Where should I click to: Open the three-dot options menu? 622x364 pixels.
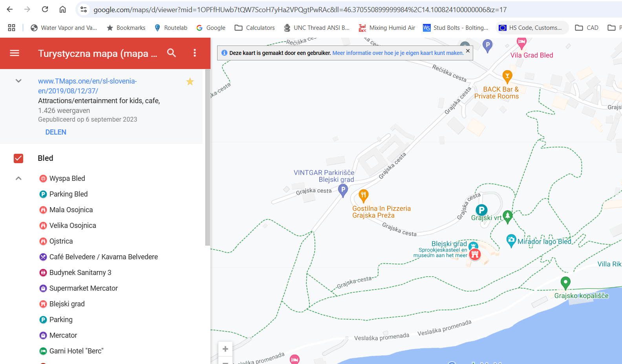point(195,53)
